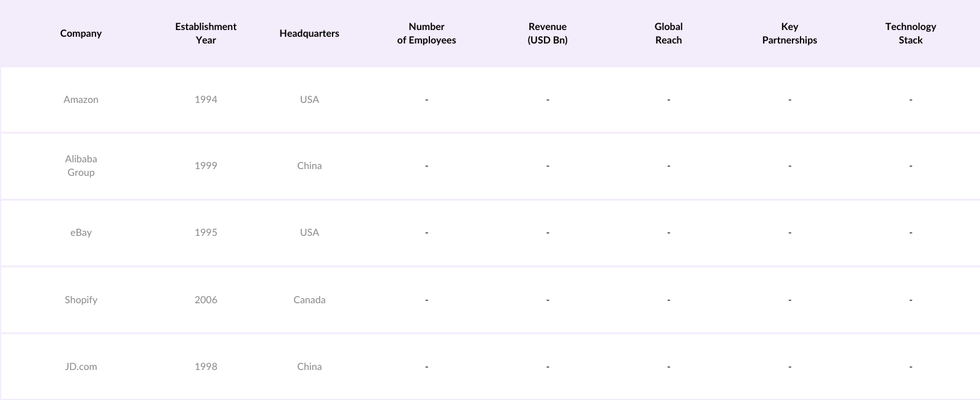Image resolution: width=980 pixels, height=400 pixels.
Task: Select Amazon's 1994 establishment year cell
Action: click(206, 99)
